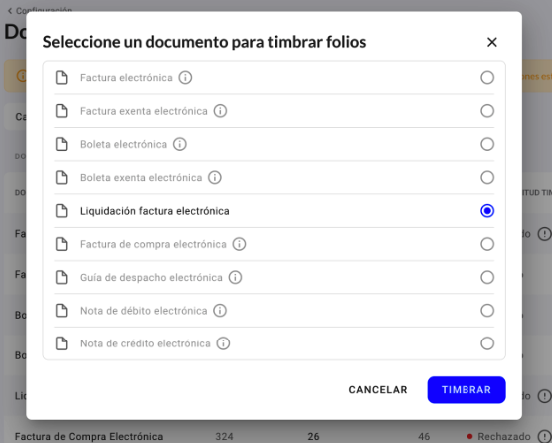Open info for Nota de crédito electrónica
This screenshot has height=443, width=552.
(223, 343)
